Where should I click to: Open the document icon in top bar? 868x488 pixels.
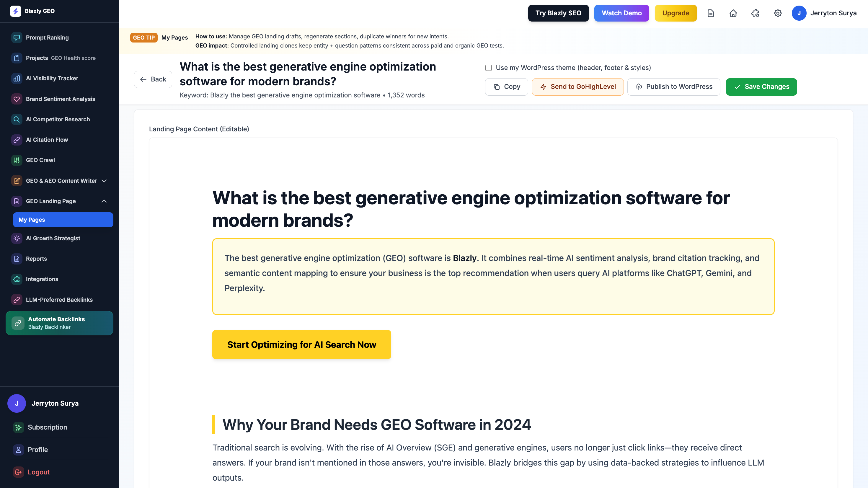711,13
